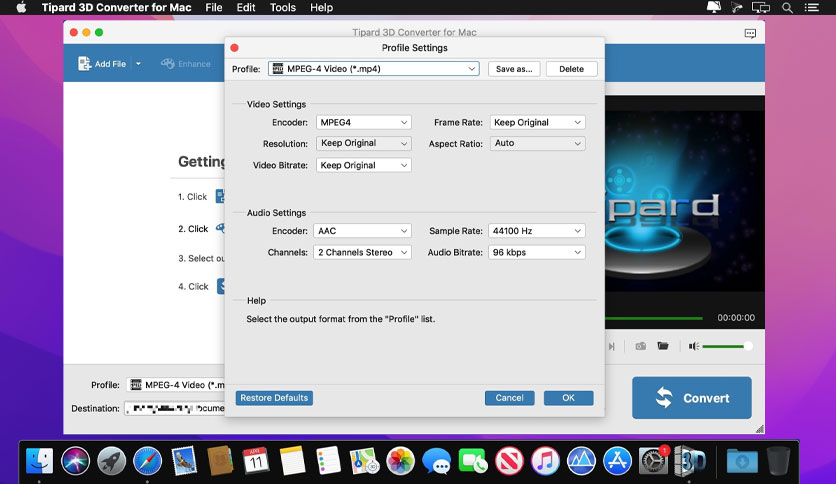Open the File menu
The image size is (836, 484).
pyautogui.click(x=214, y=7)
